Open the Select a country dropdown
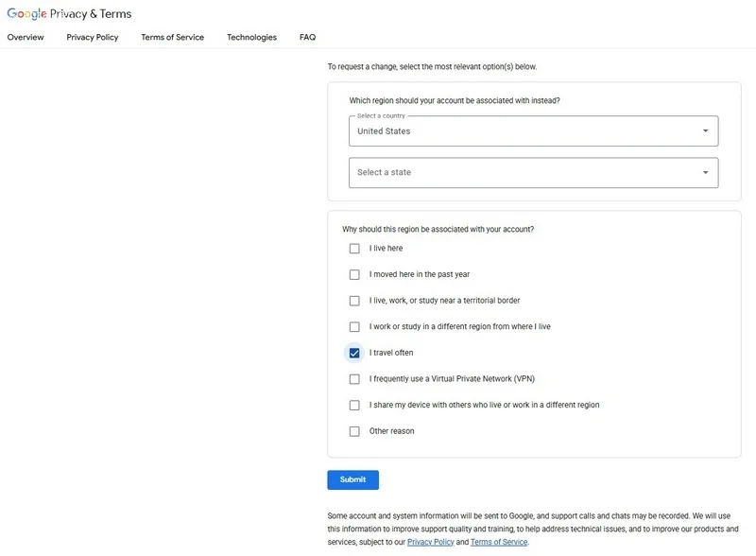Viewport: 756px width, 556px height. [x=533, y=130]
